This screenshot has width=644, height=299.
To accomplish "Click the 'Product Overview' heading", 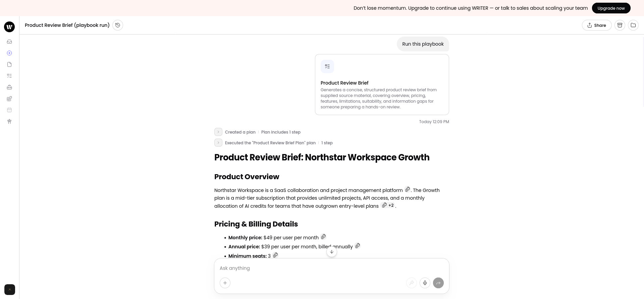I will [x=247, y=177].
